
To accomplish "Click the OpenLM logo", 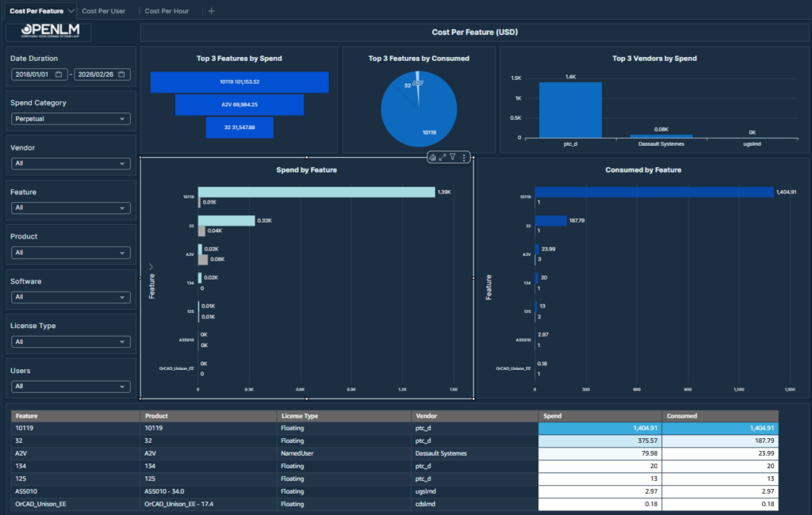I will (48, 32).
